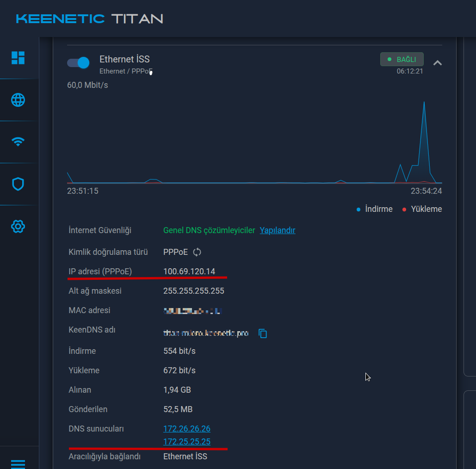The width and height of the screenshot is (476, 469).
Task: Click the connection uptime 06:12:21
Action: [x=410, y=71]
